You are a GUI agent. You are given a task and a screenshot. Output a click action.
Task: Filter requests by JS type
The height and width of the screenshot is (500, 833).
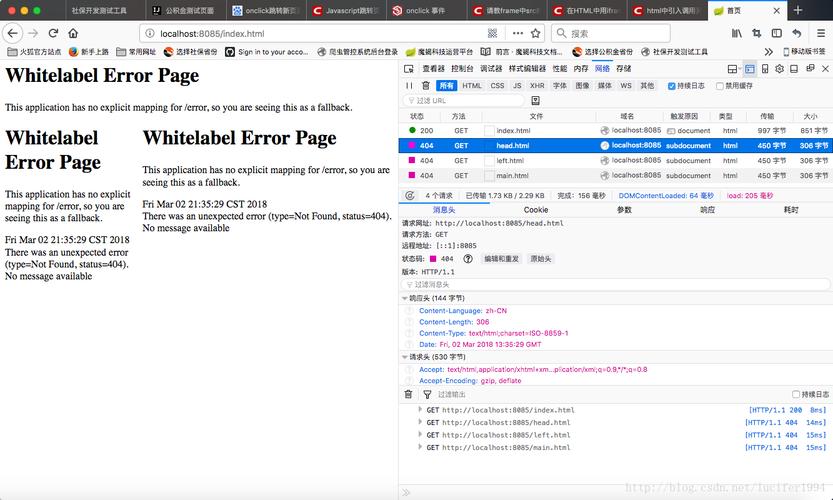(x=517, y=86)
